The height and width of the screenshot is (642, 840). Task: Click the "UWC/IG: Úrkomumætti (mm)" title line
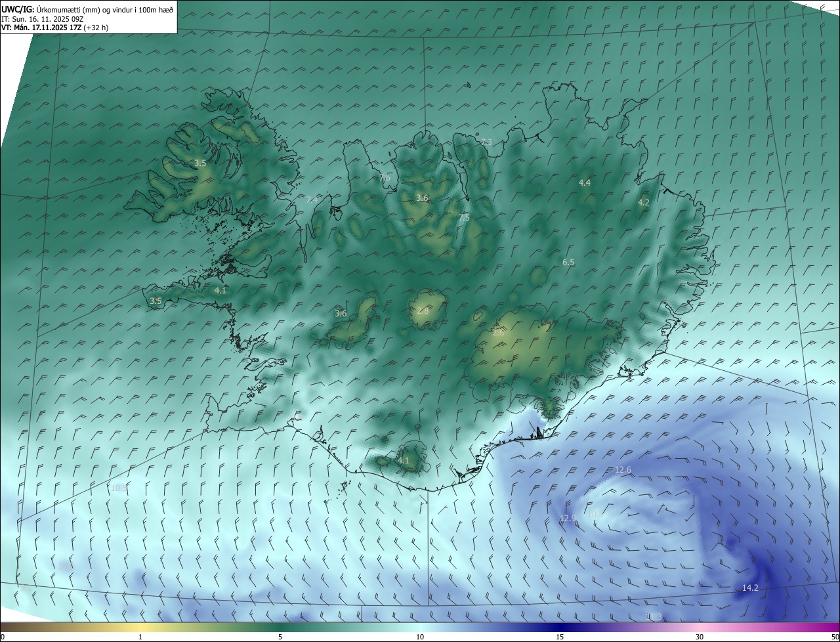[87, 9]
